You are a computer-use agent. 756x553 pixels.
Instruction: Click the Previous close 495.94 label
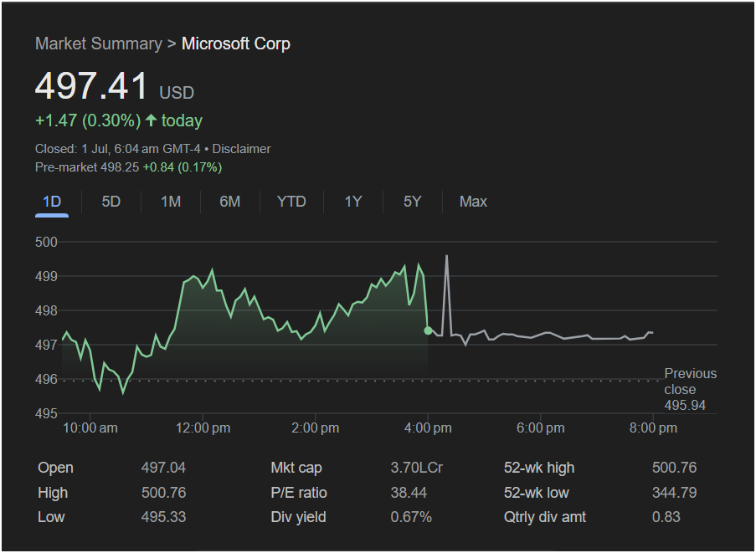coord(691,389)
